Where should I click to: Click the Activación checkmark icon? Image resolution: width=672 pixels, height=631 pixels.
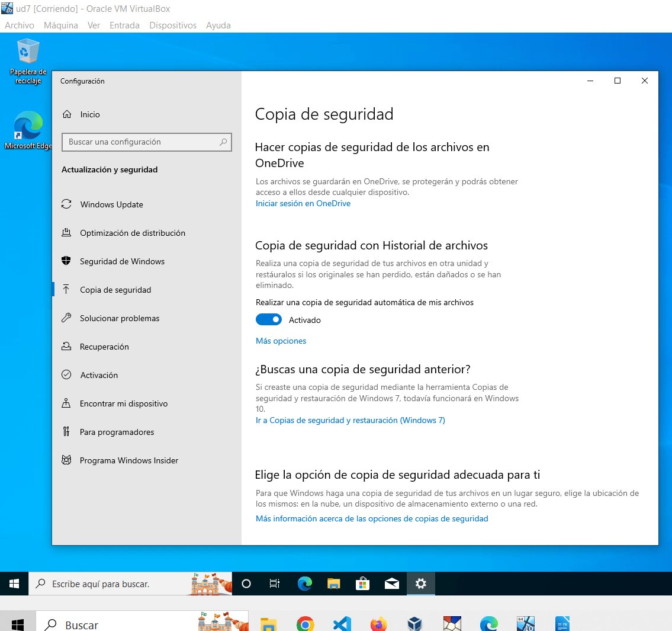(x=66, y=375)
